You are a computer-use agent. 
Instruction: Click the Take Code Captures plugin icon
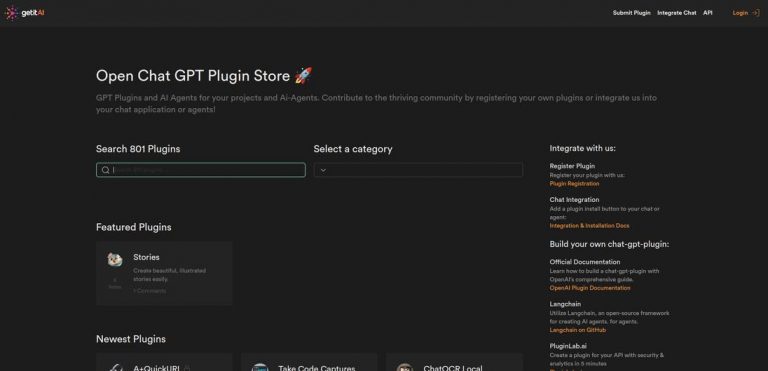pyautogui.click(x=260, y=367)
